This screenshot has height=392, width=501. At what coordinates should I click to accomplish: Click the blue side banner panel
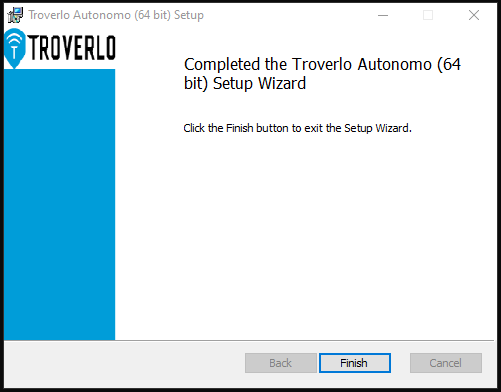[x=60, y=204]
